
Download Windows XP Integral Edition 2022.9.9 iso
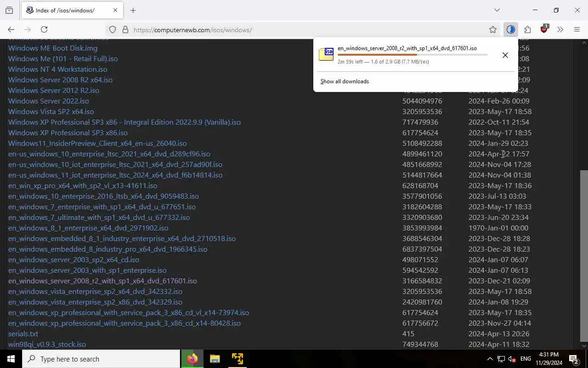124,122
